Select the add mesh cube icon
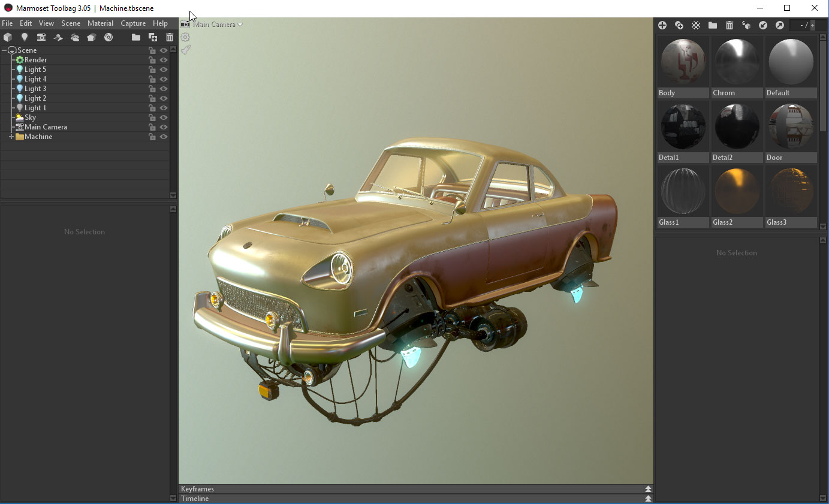 click(8, 37)
